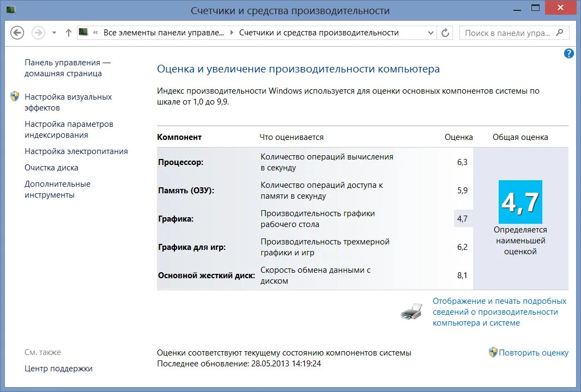This screenshot has height=392, width=581.
Task: Open the address bar history dropdown chevron
Action: [431, 33]
